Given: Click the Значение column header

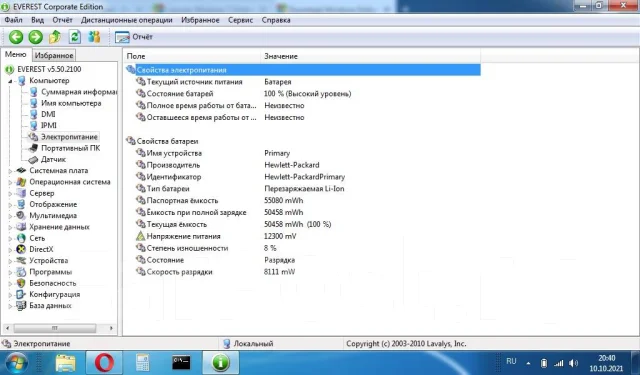Looking at the screenshot, I should point(371,56).
